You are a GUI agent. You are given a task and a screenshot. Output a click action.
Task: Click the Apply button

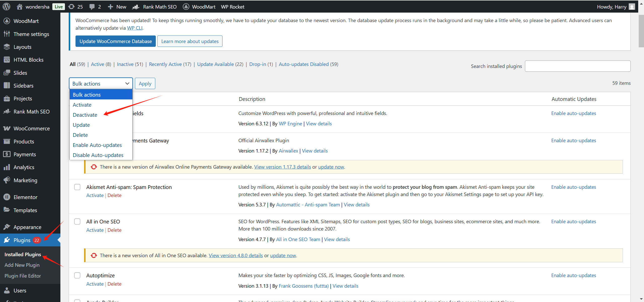click(145, 84)
